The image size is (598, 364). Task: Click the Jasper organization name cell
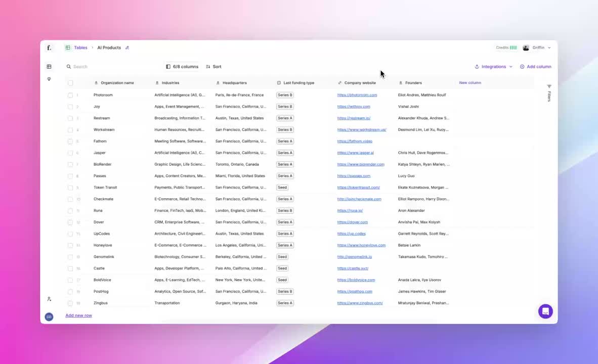coord(100,153)
